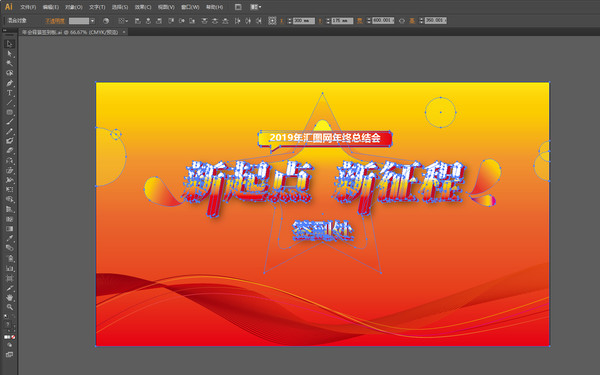Image resolution: width=600 pixels, height=375 pixels.
Task: Toggle the None fill button in toolbar
Action: click(13, 337)
